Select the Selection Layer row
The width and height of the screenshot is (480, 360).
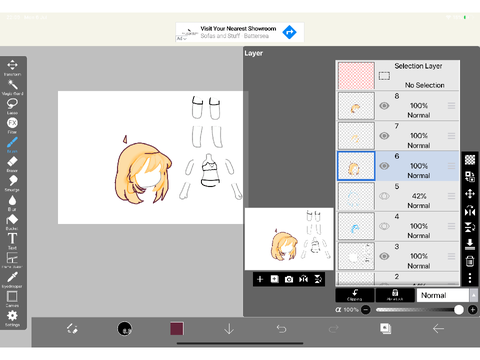coord(398,75)
